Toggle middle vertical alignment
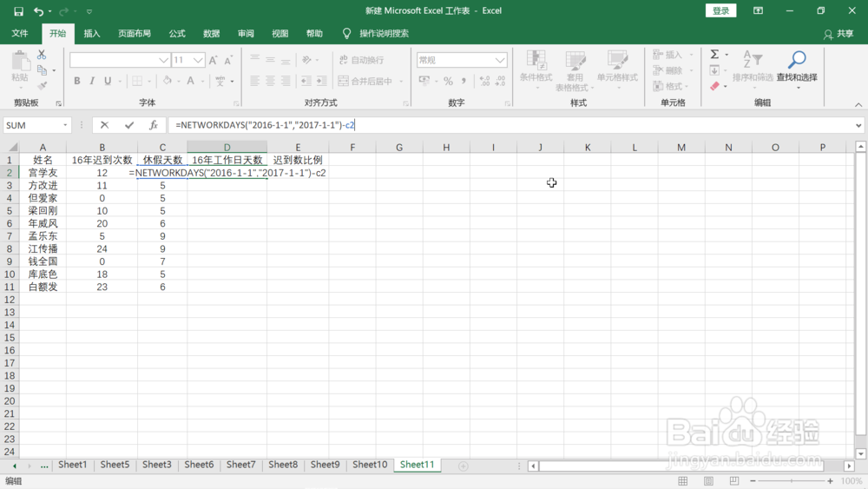The width and height of the screenshot is (868, 489). pos(270,60)
